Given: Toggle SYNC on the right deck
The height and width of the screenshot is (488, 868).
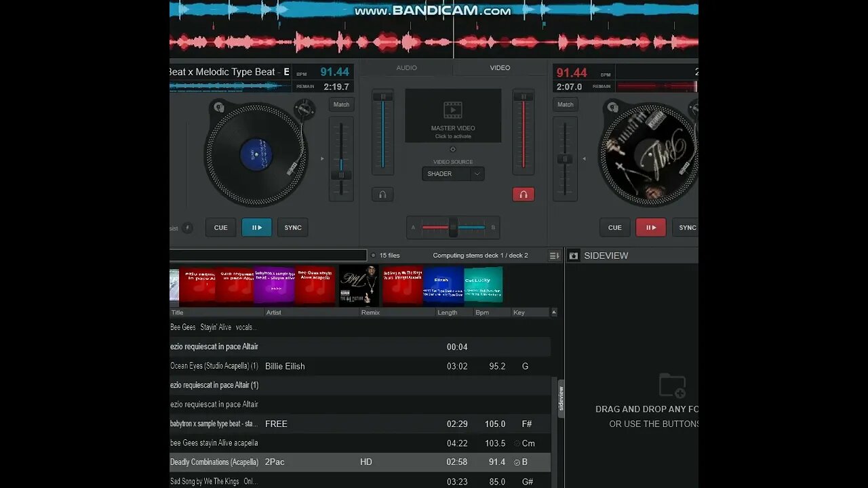Looking at the screenshot, I should pyautogui.click(x=686, y=228).
